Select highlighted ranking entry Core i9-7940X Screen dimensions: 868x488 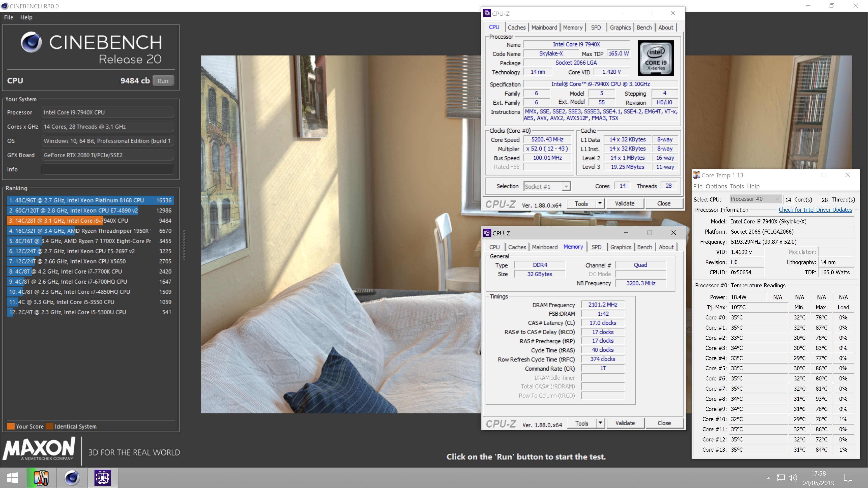90,221
